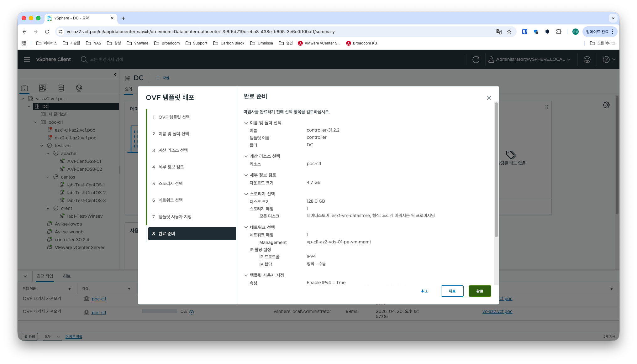Click the vSphere refresh icon
The image size is (637, 364).
click(476, 60)
